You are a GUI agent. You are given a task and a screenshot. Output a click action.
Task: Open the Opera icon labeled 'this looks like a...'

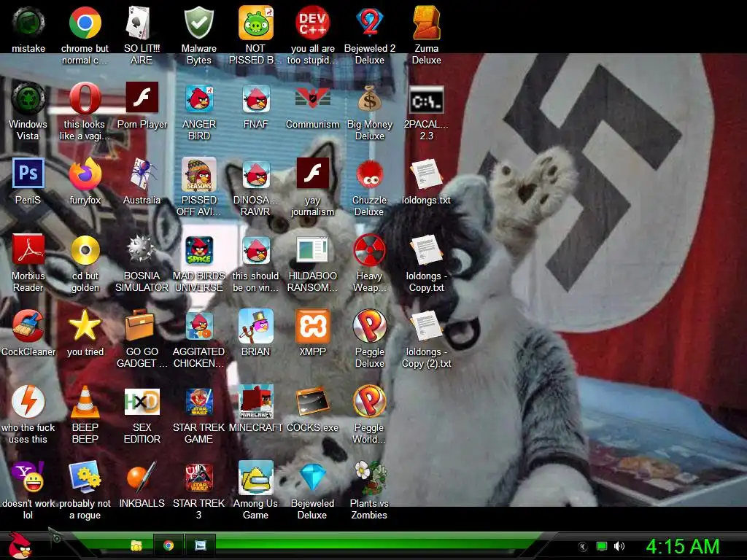[x=85, y=98]
